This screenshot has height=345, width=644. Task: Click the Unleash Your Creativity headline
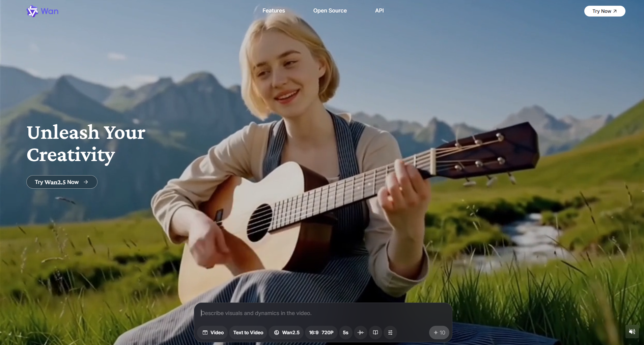point(86,144)
